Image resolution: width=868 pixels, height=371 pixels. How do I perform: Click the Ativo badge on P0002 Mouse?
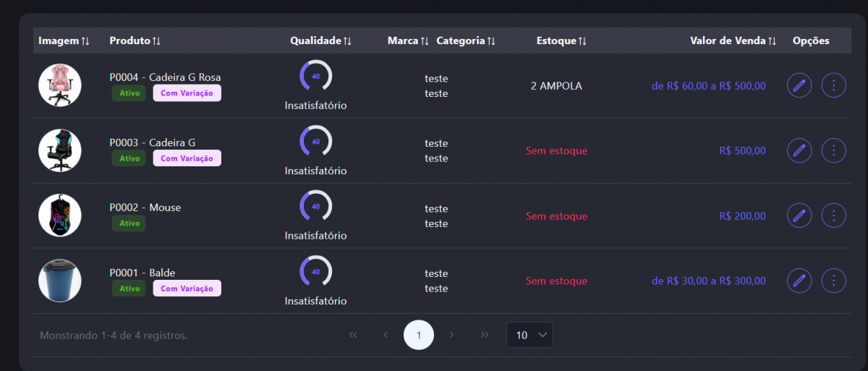coord(129,223)
